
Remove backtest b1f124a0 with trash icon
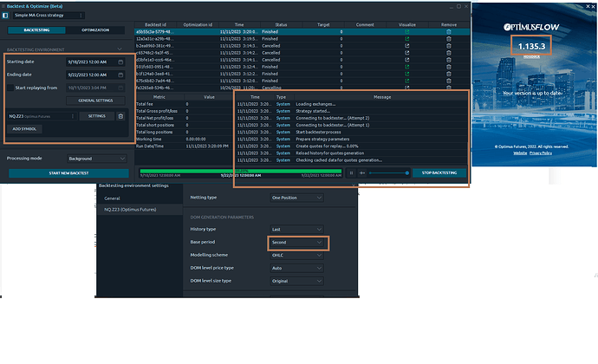click(x=449, y=74)
